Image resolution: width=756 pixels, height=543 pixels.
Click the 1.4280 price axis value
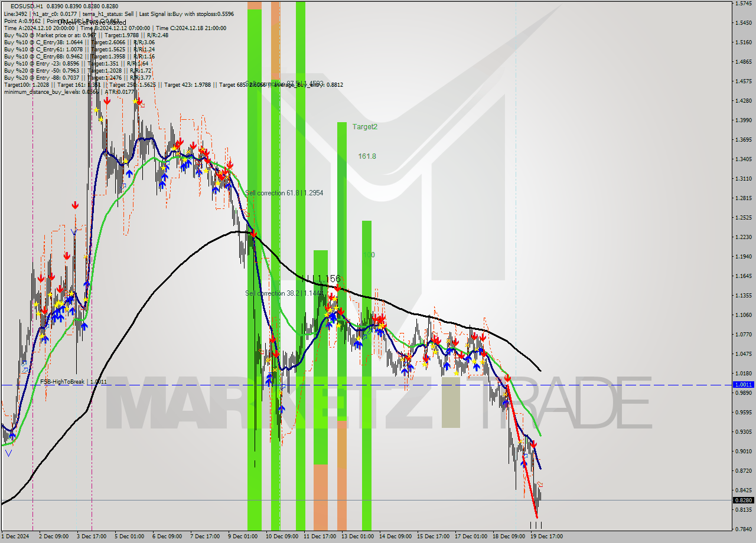(x=744, y=100)
